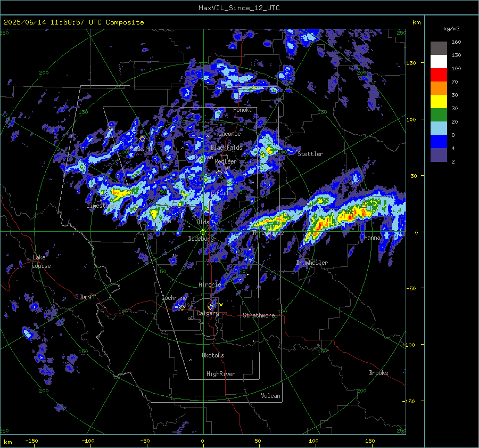The width and height of the screenshot is (479, 448).
Task: Click the Calgary city label
Action: pos(208,313)
